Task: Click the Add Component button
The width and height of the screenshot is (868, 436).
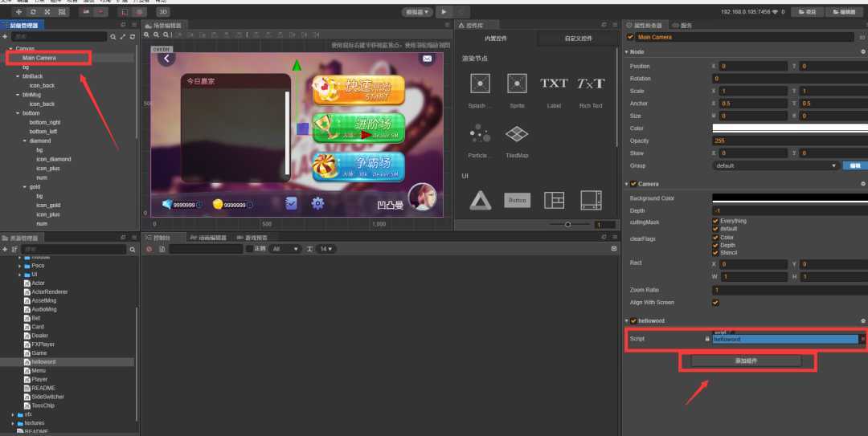Action: click(746, 361)
